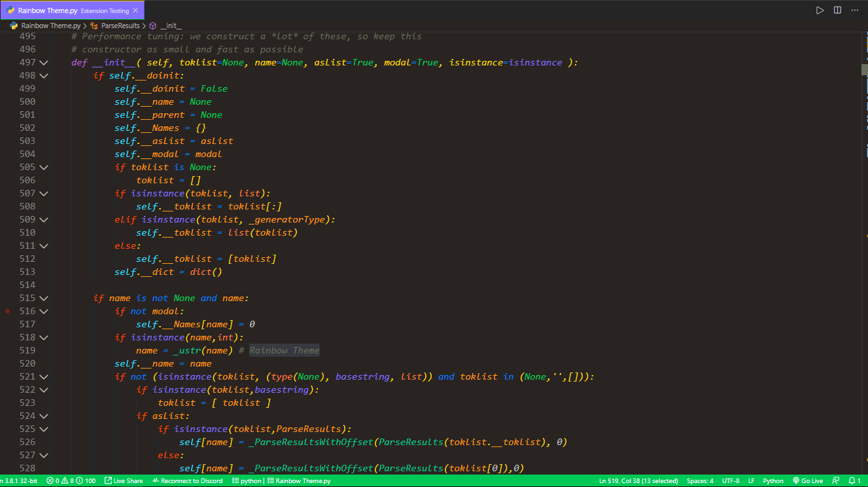Click 'self.__Names[name] = 0' on line 517

click(x=196, y=324)
